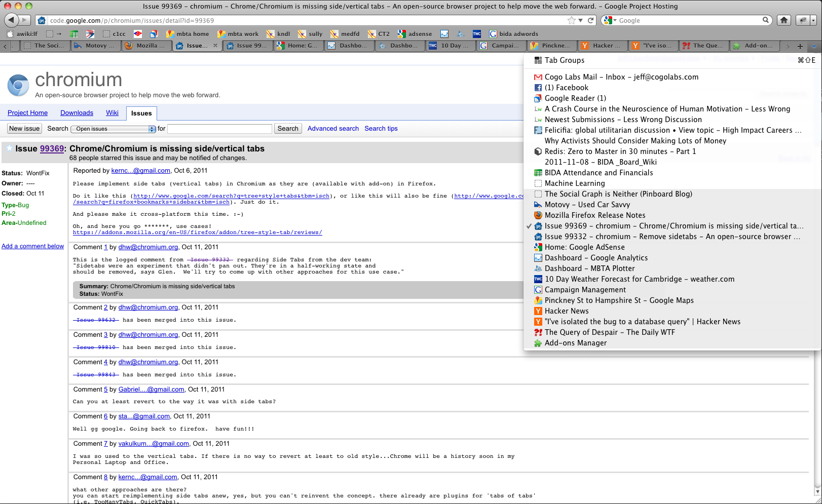Open the Wiki link

click(112, 113)
